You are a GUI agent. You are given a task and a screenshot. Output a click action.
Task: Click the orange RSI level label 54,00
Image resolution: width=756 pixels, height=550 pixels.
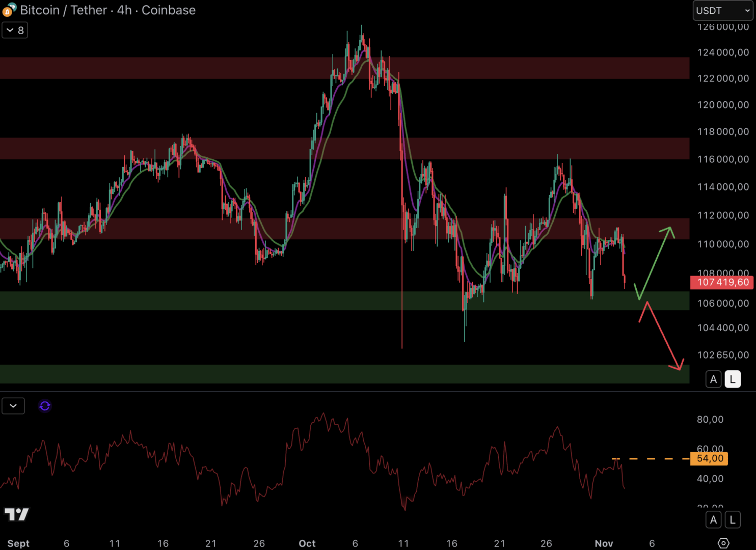(x=708, y=458)
